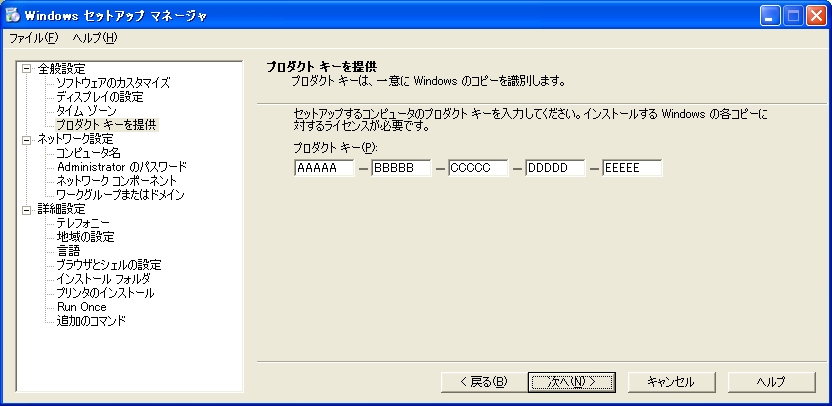Click the ネットワーク設定 tree label
Screen dimensions: 832x406
pos(75,140)
